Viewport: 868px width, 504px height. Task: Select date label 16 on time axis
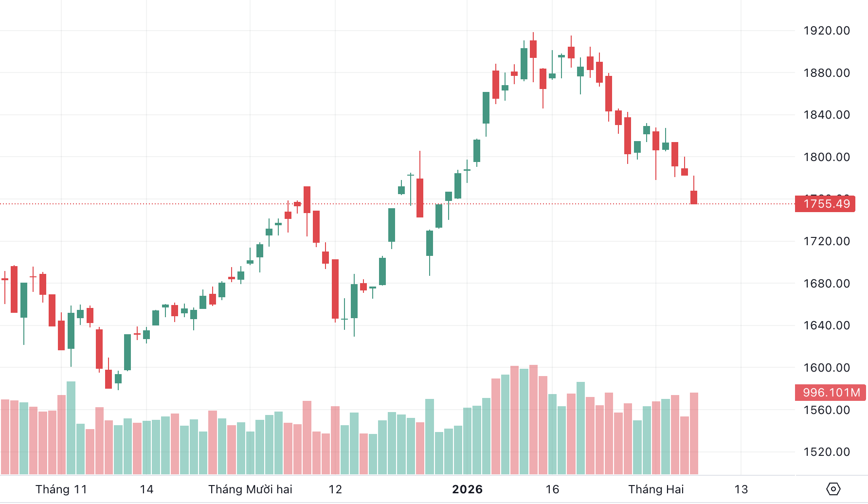click(552, 489)
